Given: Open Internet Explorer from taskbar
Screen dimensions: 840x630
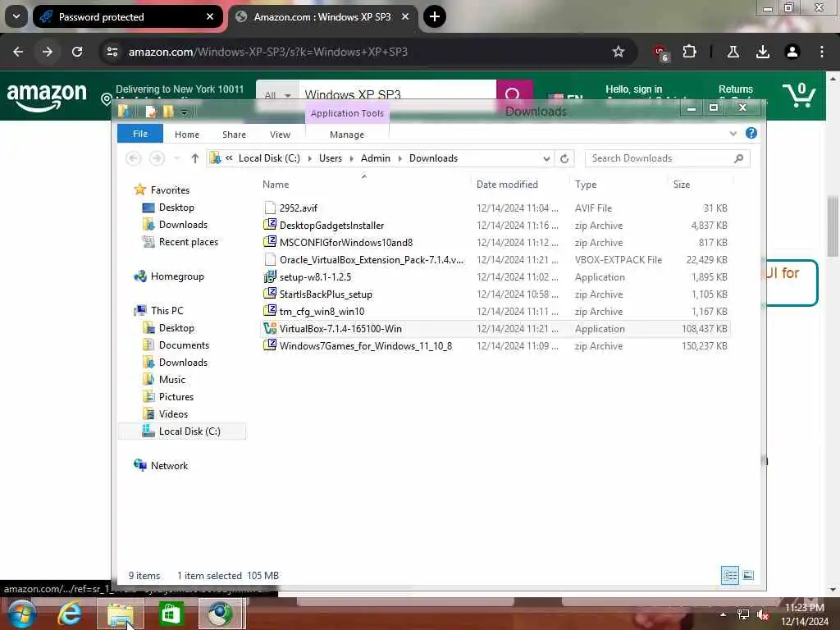Looking at the screenshot, I should 70,614.
